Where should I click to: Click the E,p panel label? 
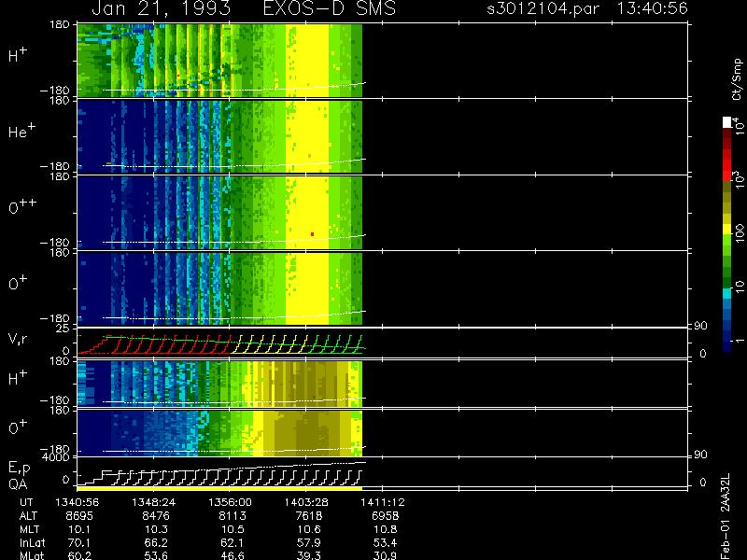[x=19, y=469]
